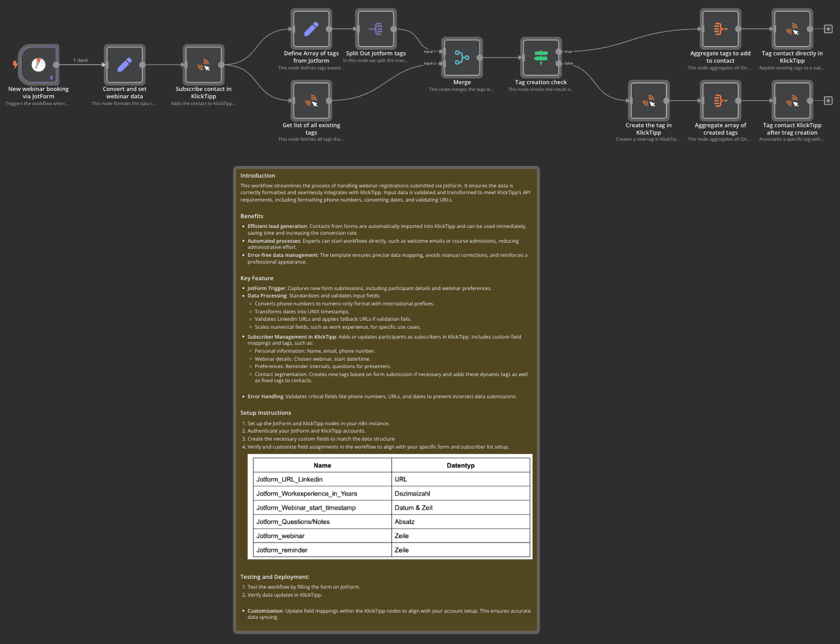Open Tag contact KlickTipp after trag creation node
840x644 pixels.
[792, 101]
